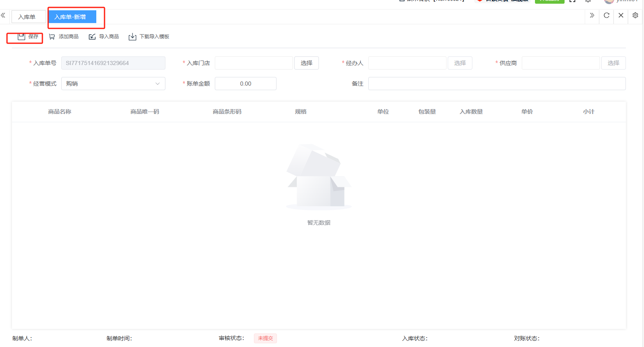Click the Add Product (添加商品) cart icon
The height and width of the screenshot is (347, 644).
tap(52, 37)
